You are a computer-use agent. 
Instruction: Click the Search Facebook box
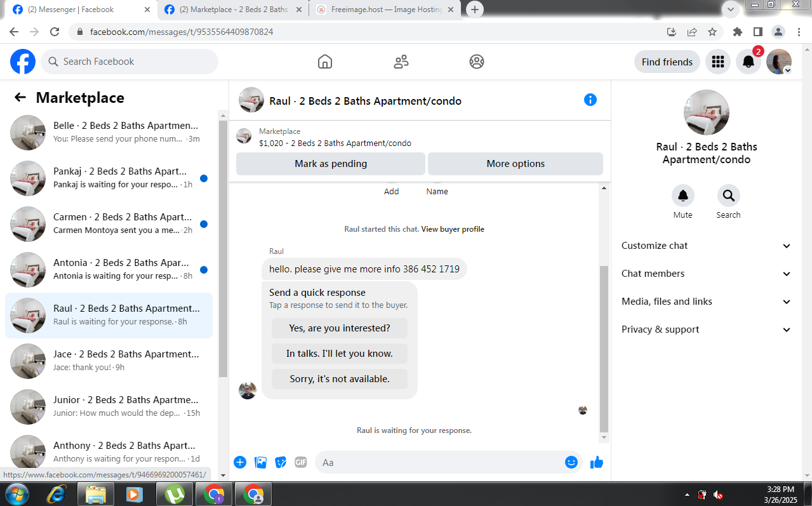pos(130,62)
